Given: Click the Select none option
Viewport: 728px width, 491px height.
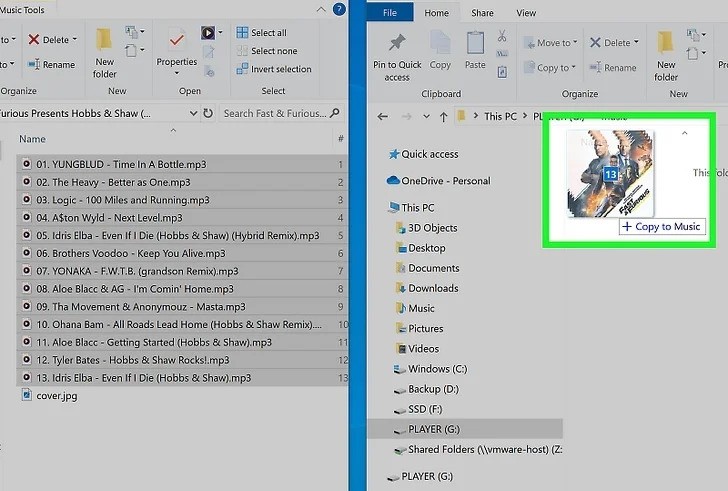Looking at the screenshot, I should 267,51.
